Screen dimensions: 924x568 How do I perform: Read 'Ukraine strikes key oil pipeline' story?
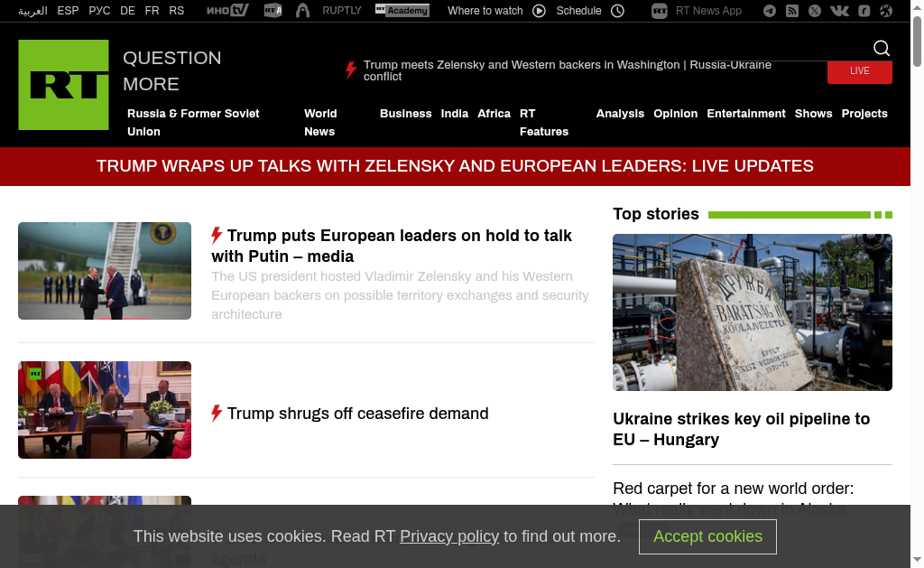[742, 430]
